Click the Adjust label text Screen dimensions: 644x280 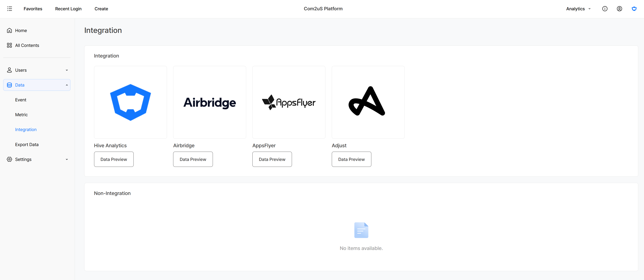coord(339,146)
